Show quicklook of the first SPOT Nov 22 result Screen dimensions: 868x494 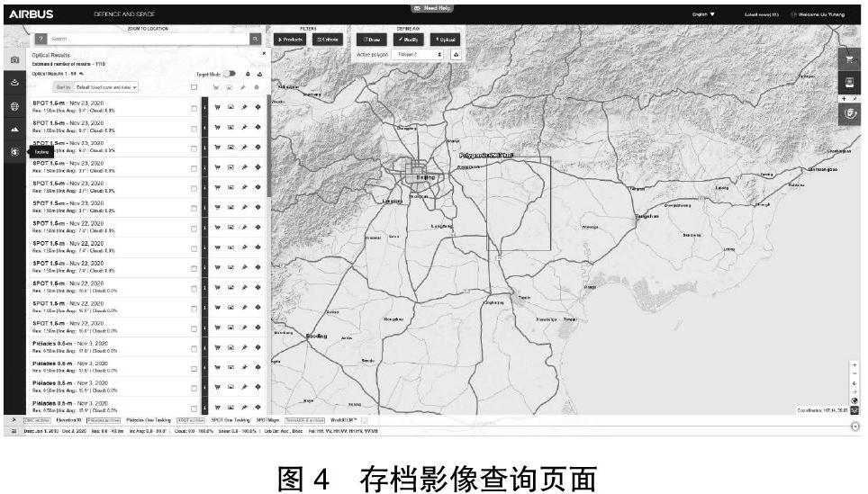(231, 228)
